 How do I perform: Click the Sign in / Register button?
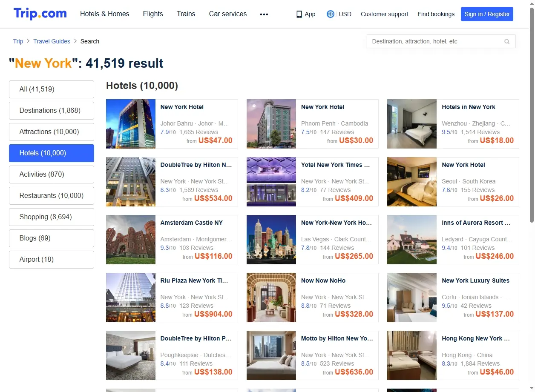487,14
